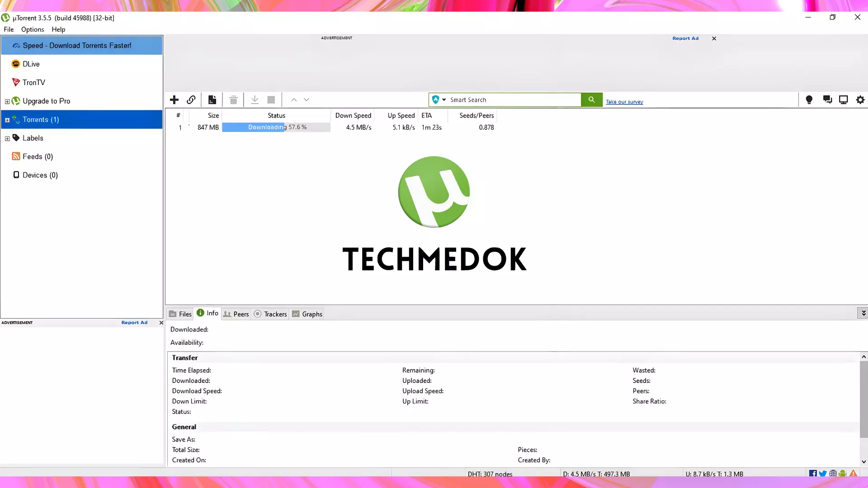Click the Add Torrent plus icon
868x488 pixels.
(174, 100)
